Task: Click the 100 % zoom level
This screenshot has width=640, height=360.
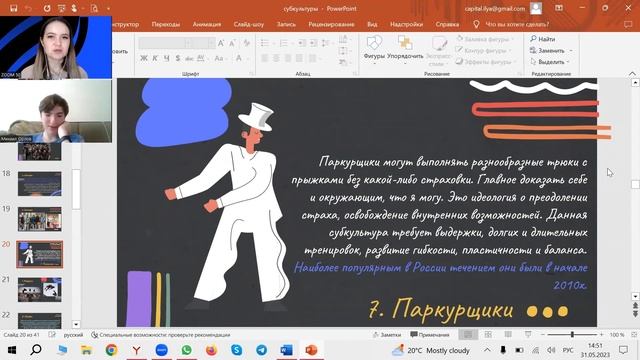Action: (x=617, y=335)
